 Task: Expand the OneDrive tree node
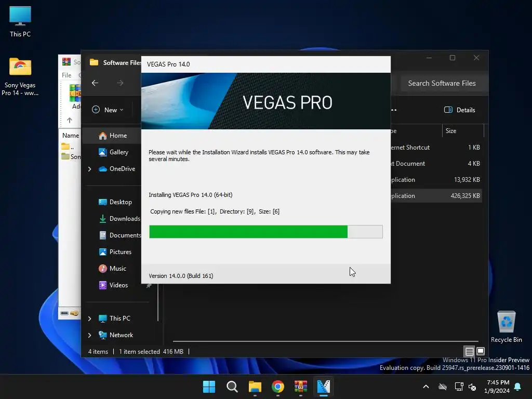pyautogui.click(x=89, y=169)
